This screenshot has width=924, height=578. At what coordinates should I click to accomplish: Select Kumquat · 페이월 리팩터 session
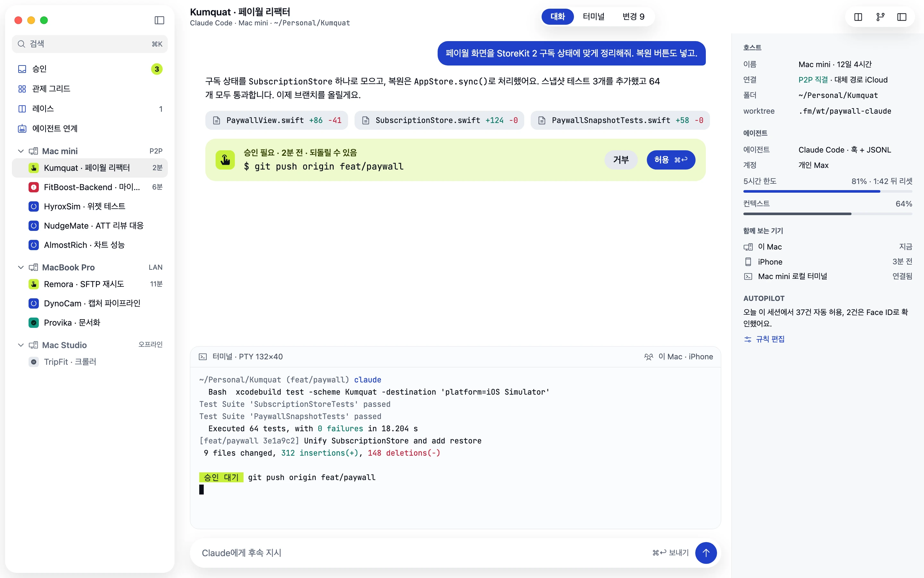(x=90, y=168)
